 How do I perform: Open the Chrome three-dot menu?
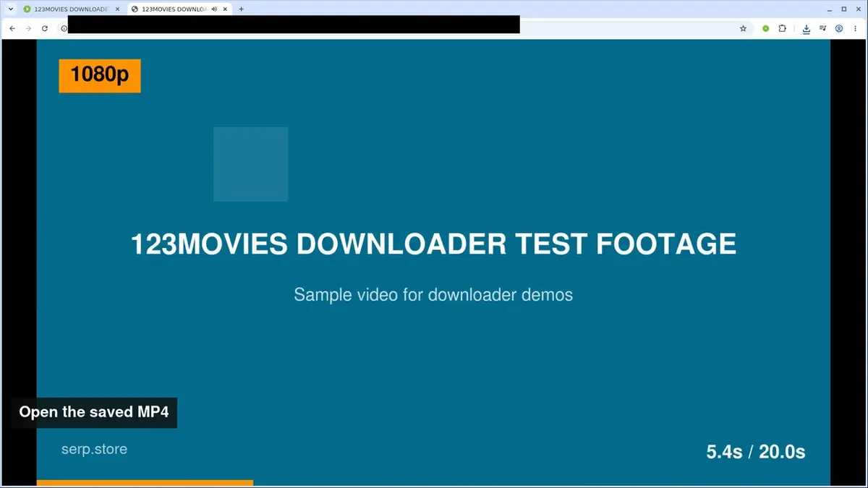[856, 28]
